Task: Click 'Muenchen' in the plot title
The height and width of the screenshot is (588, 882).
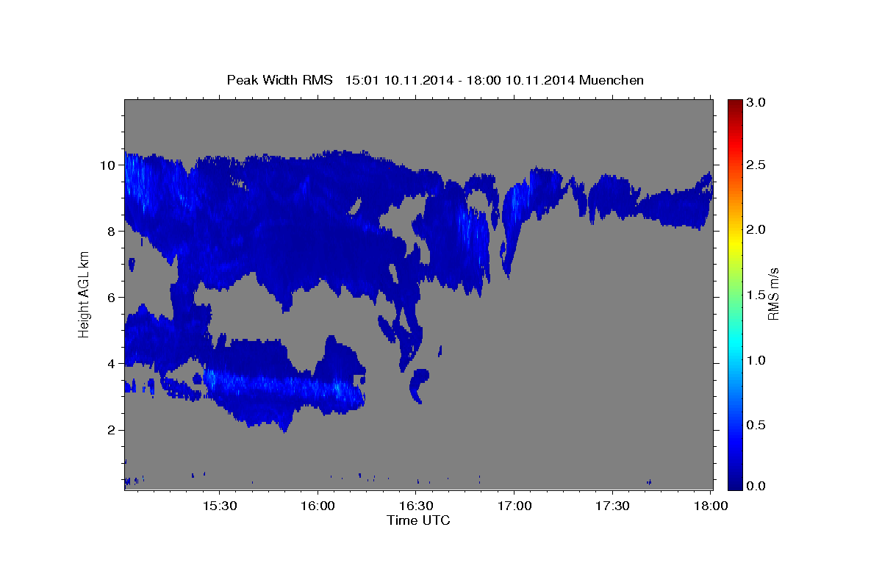Action: (612, 79)
